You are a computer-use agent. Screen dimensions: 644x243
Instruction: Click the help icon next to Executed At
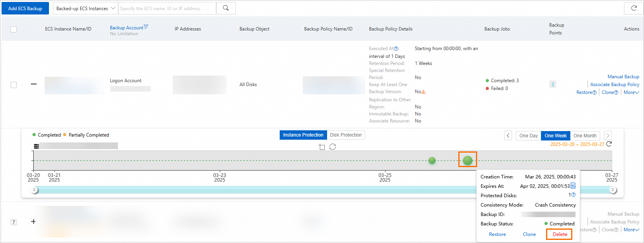[x=396, y=49]
